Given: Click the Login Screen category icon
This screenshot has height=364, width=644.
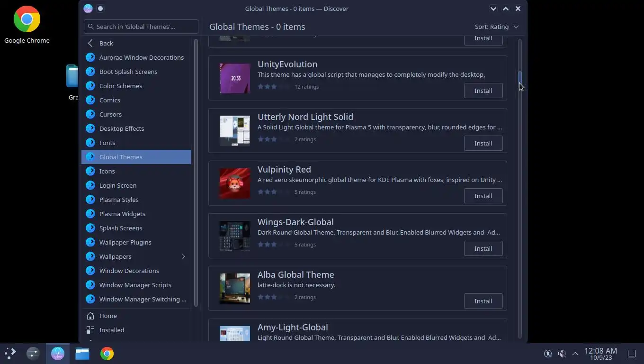Looking at the screenshot, I should (x=90, y=185).
